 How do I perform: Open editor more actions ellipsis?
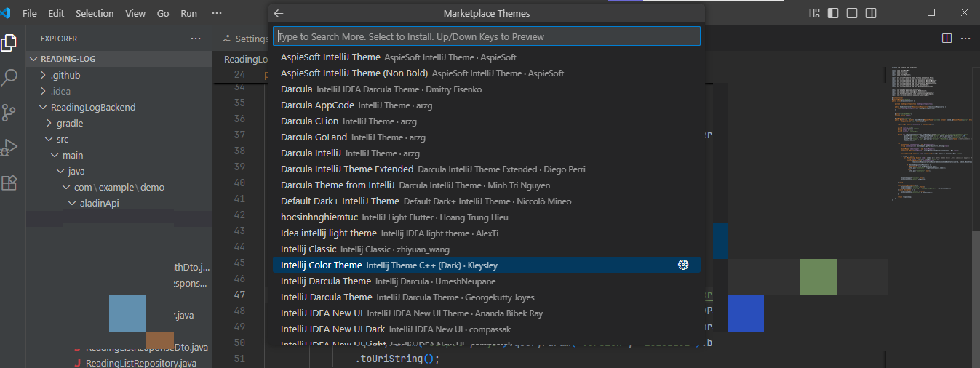[x=965, y=38]
